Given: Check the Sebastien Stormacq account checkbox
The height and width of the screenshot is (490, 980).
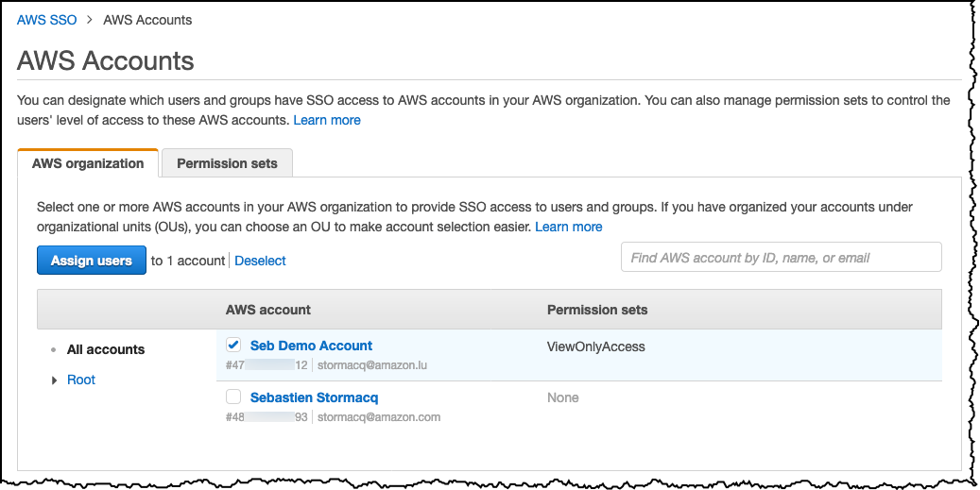Looking at the screenshot, I should (233, 397).
